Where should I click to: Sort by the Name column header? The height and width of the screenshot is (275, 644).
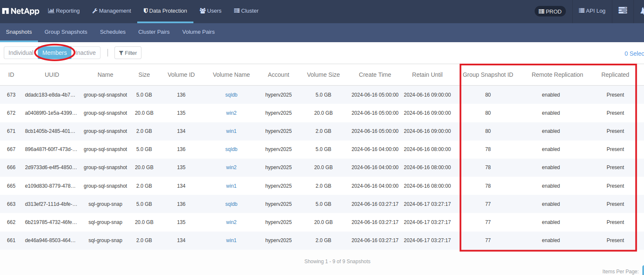105,75
